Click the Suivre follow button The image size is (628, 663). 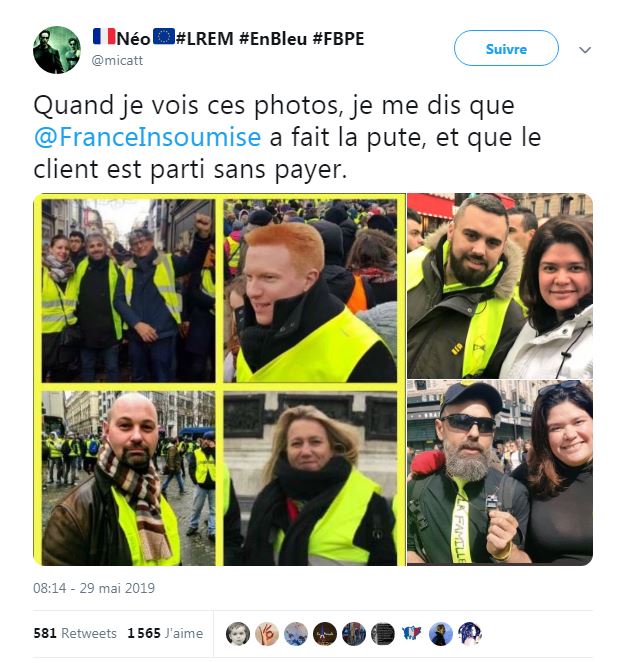[x=506, y=49]
